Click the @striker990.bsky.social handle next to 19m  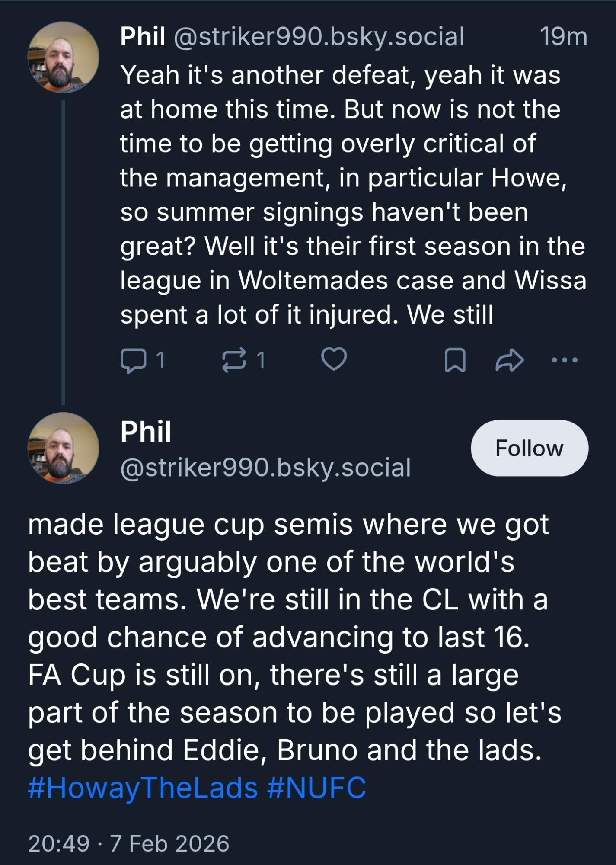coord(319,36)
